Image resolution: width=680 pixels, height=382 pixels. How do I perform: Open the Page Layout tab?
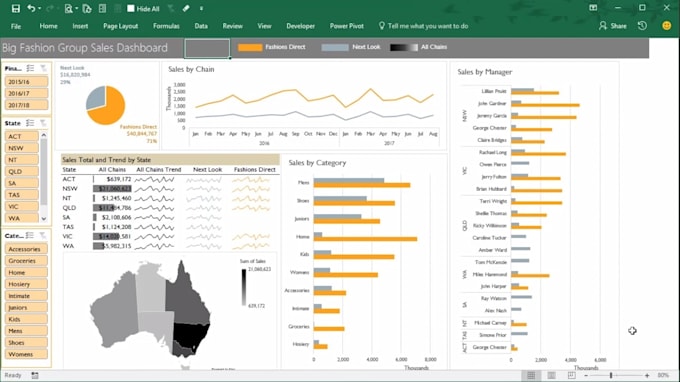121,26
